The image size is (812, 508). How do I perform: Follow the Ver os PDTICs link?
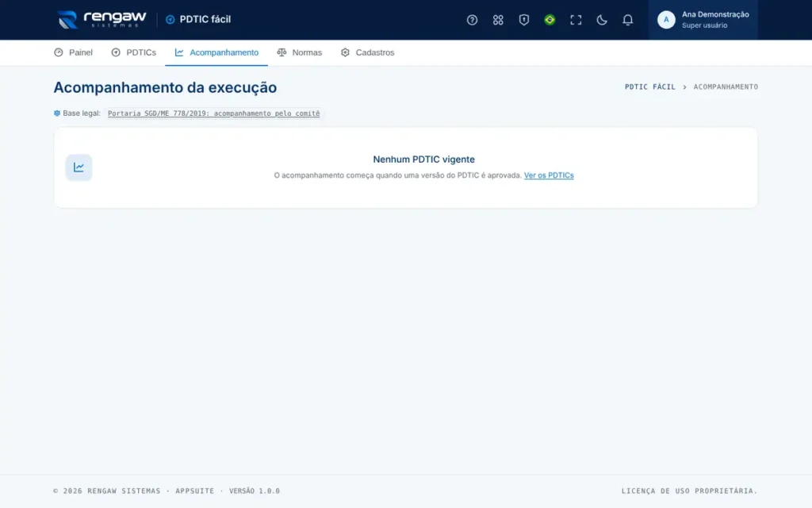[549, 175]
